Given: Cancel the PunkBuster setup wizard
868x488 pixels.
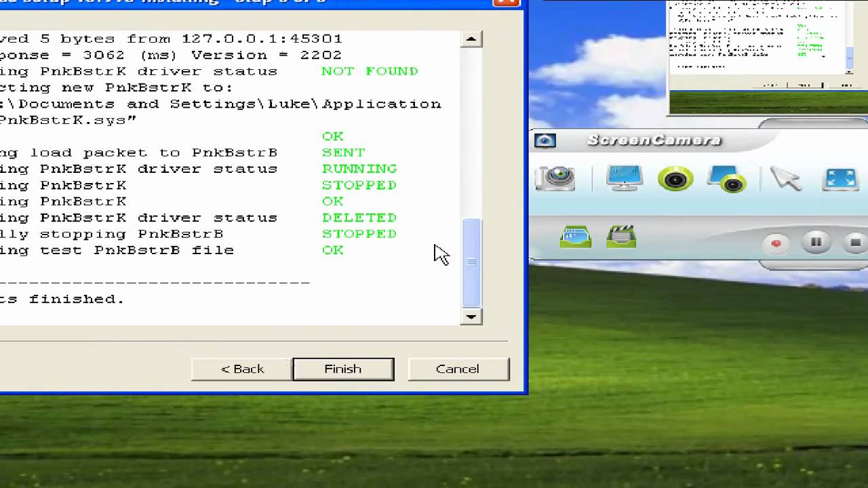Looking at the screenshot, I should (458, 369).
